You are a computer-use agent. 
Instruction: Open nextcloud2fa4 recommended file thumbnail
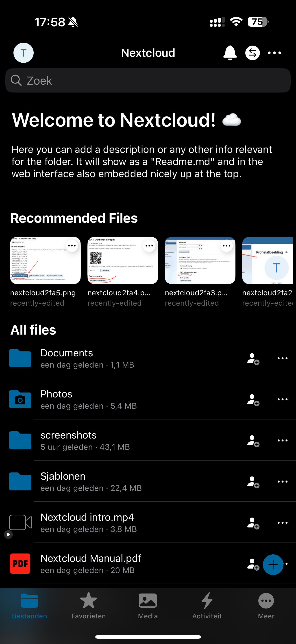pyautogui.click(x=123, y=260)
